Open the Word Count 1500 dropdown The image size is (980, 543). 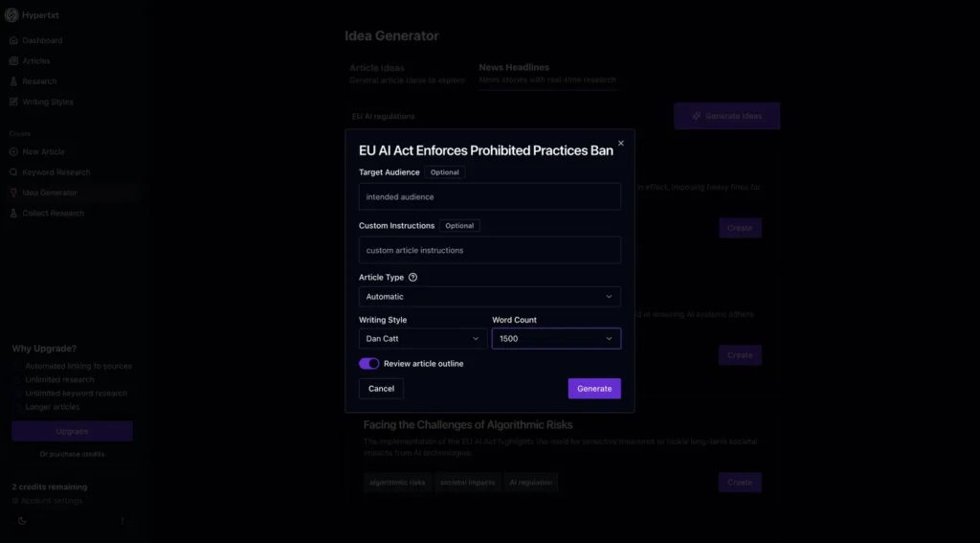[556, 338]
